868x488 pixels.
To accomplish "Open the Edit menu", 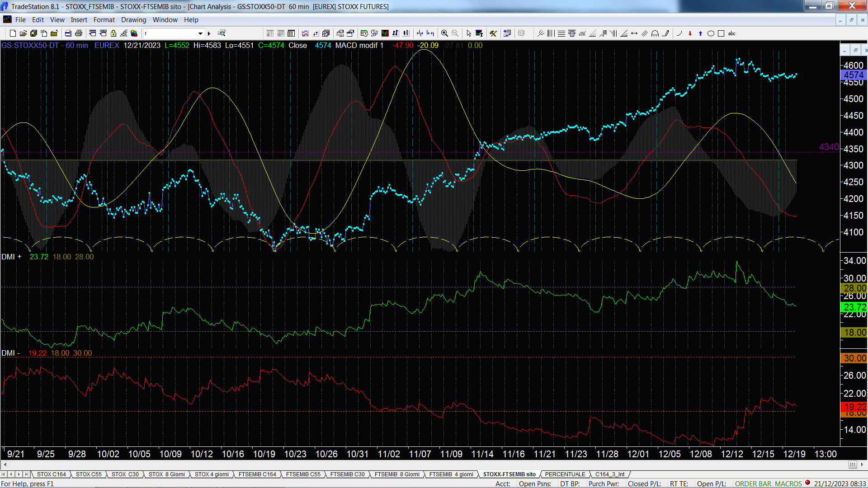I will pyautogui.click(x=38, y=20).
